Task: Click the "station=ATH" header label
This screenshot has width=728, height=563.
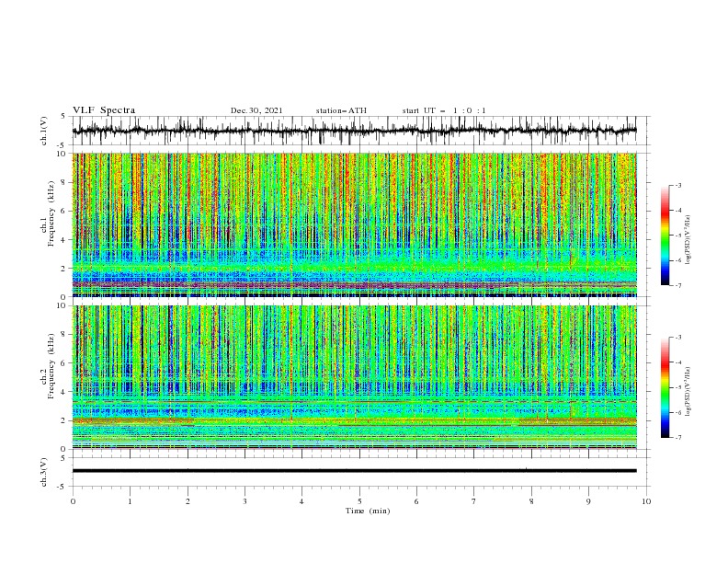Action: [341, 110]
